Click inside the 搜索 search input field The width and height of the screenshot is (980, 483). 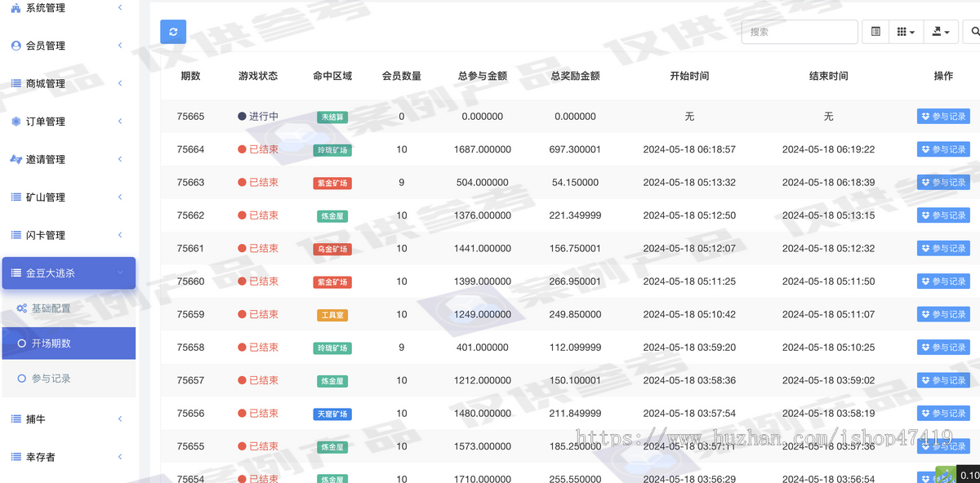coord(799,31)
